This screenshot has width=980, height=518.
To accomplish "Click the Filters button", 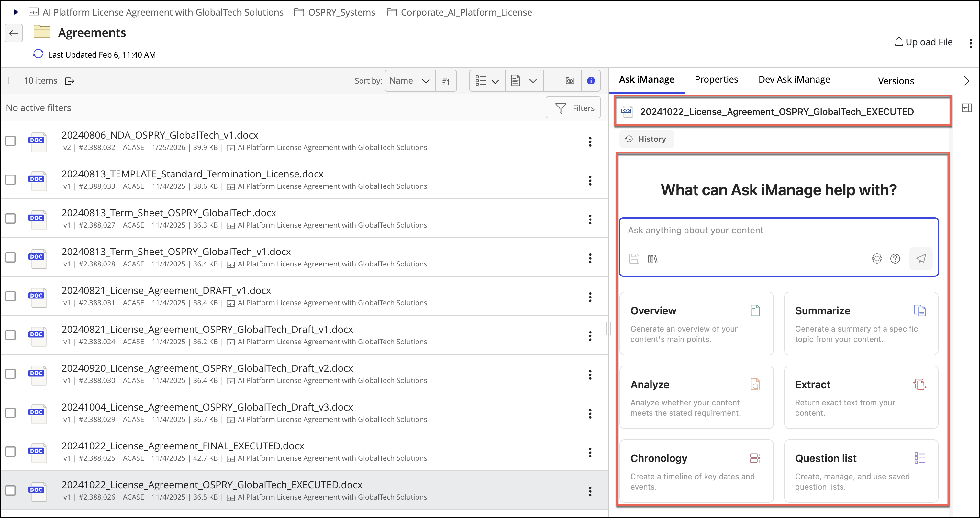I will coord(573,108).
